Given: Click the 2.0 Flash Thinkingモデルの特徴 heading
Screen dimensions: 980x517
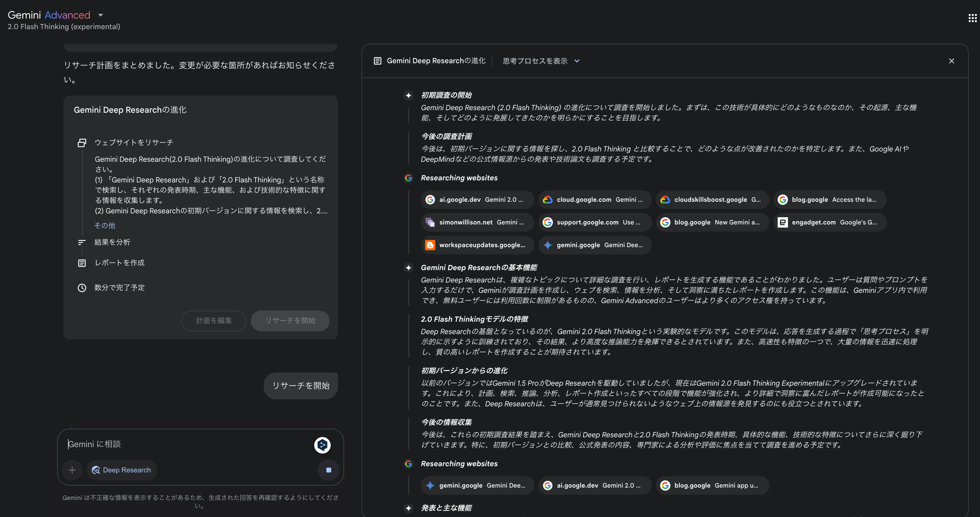Looking at the screenshot, I should [474, 319].
